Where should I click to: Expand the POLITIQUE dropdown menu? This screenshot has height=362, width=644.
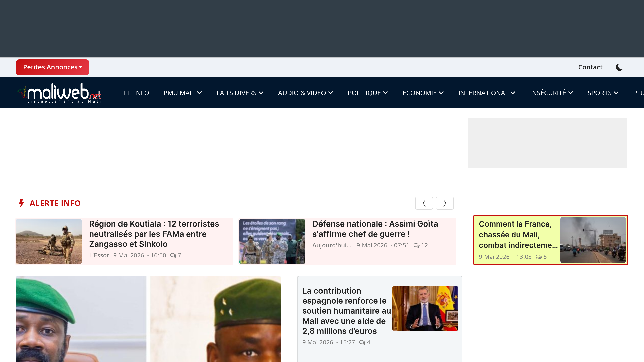coord(368,93)
